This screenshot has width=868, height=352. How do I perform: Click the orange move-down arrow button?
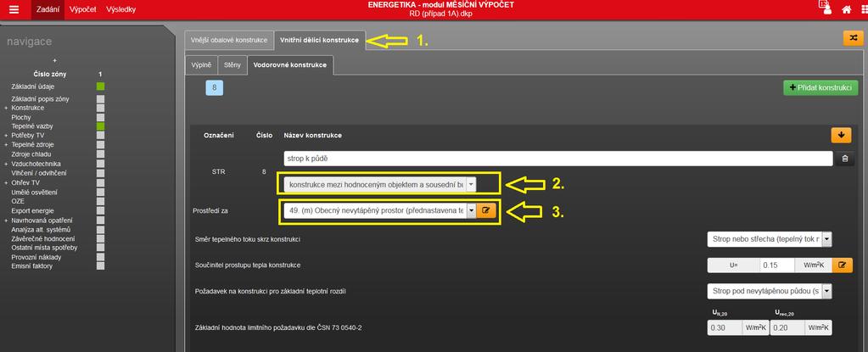pos(841,136)
